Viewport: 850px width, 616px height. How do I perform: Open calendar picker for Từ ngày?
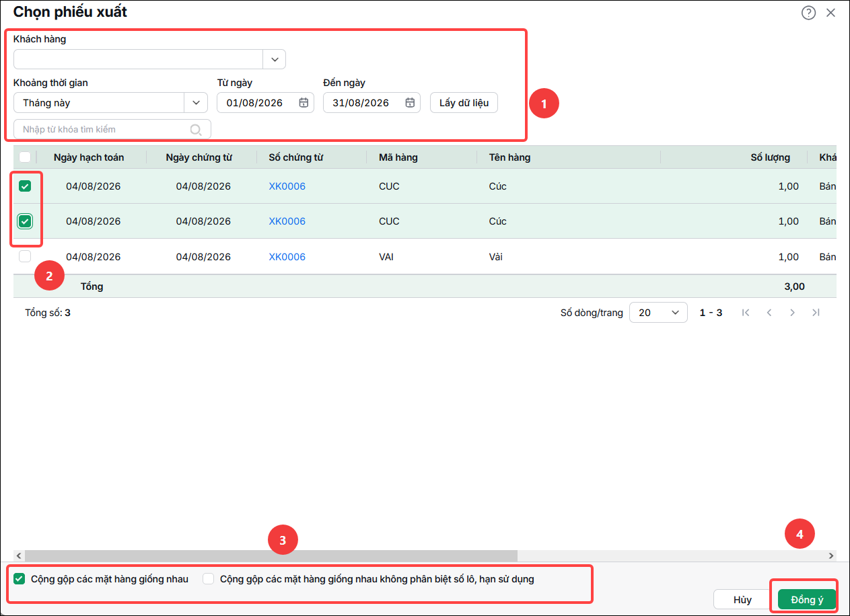pyautogui.click(x=304, y=103)
